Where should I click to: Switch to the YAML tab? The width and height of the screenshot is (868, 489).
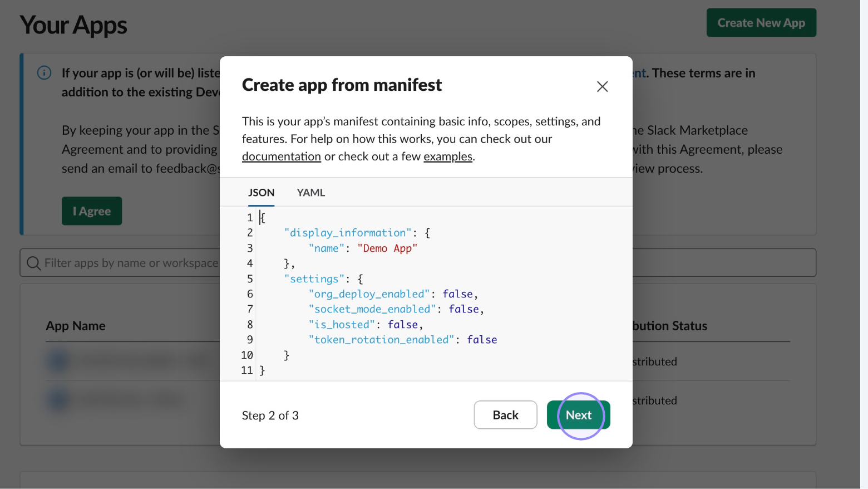(x=310, y=193)
